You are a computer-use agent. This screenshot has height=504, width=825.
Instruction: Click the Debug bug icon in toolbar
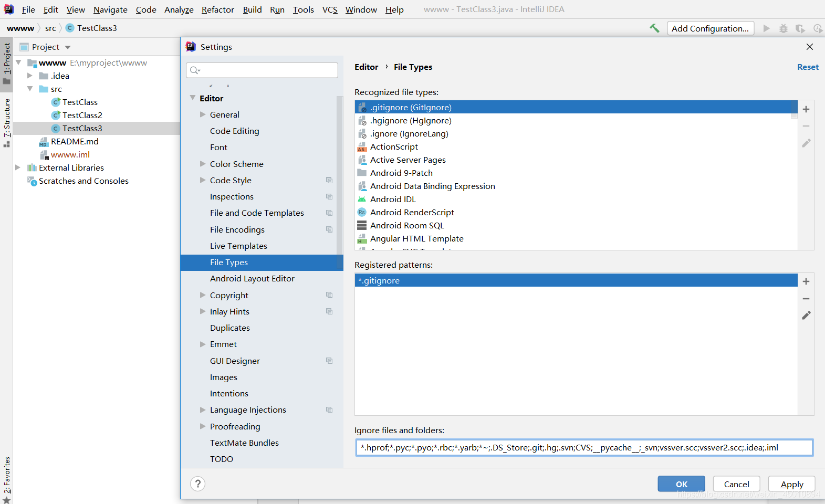(x=784, y=28)
